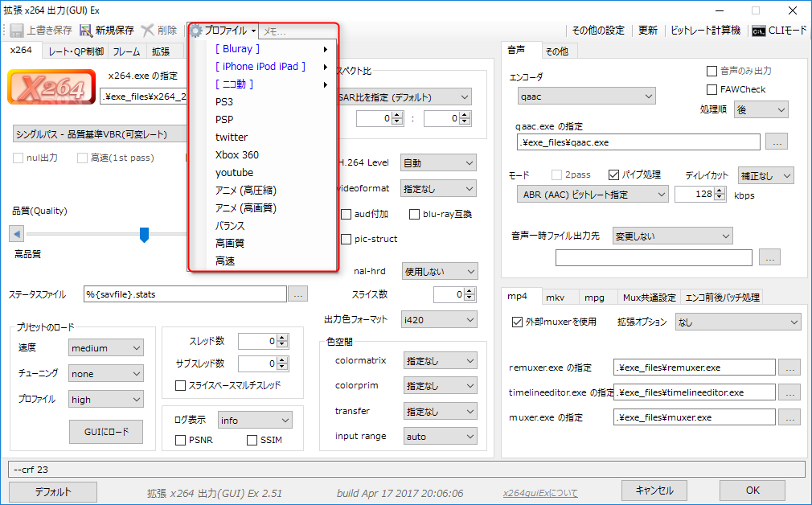Click the blue quality slider thumb
This screenshot has width=812, height=505.
pos(145,235)
